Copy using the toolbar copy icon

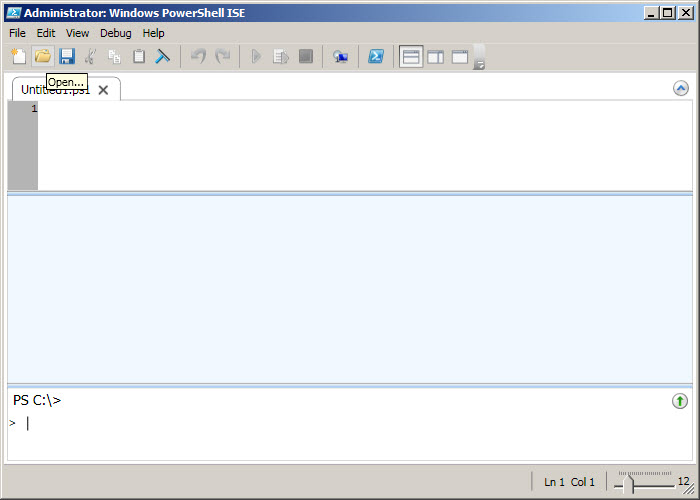115,56
